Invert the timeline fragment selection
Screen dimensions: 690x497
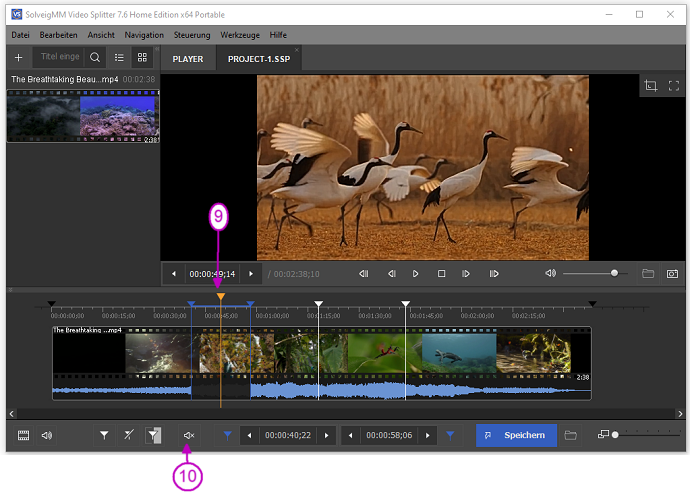coord(153,435)
